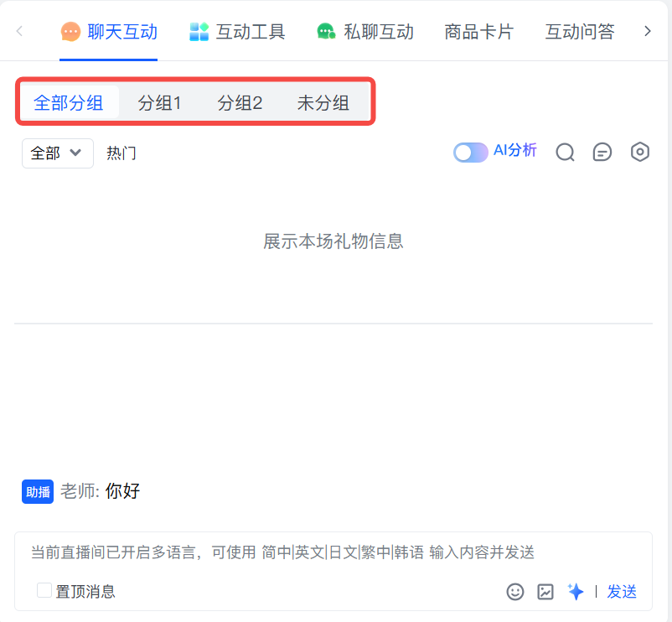Show 热门 messages

coord(121,153)
